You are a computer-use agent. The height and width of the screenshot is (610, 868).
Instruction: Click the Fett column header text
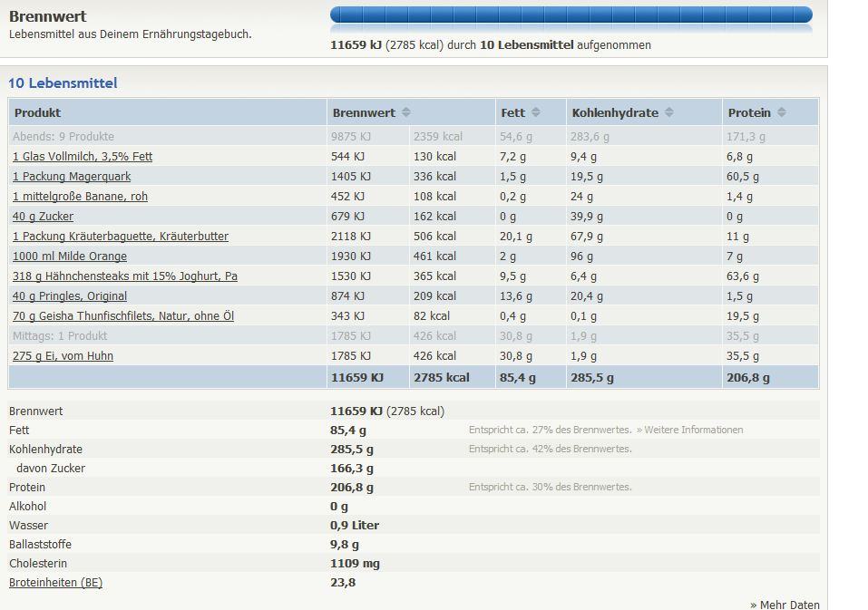[512, 112]
